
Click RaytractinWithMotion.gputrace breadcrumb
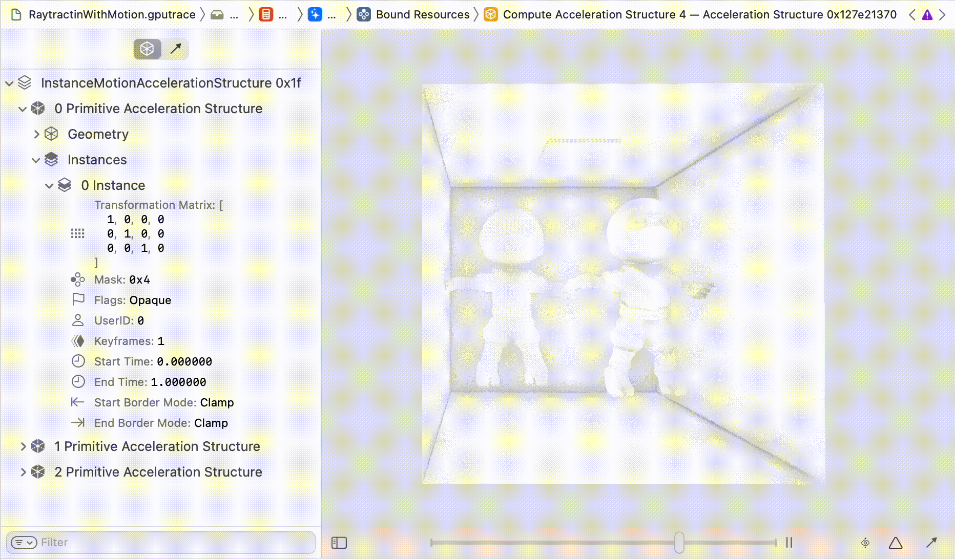tap(112, 15)
